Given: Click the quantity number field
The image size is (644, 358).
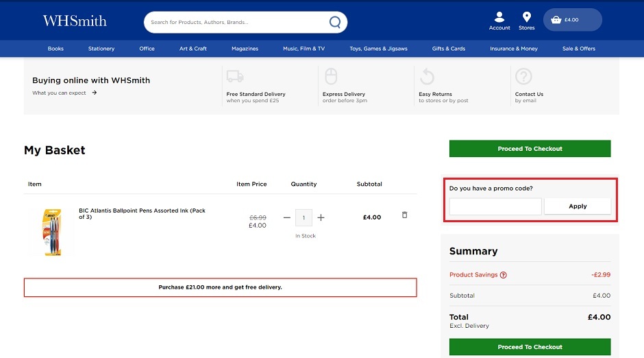Looking at the screenshot, I should tap(304, 217).
